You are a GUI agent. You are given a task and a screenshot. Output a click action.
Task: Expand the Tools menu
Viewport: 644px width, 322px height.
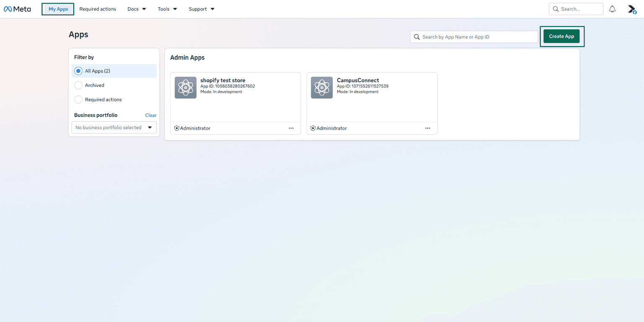coord(167,9)
